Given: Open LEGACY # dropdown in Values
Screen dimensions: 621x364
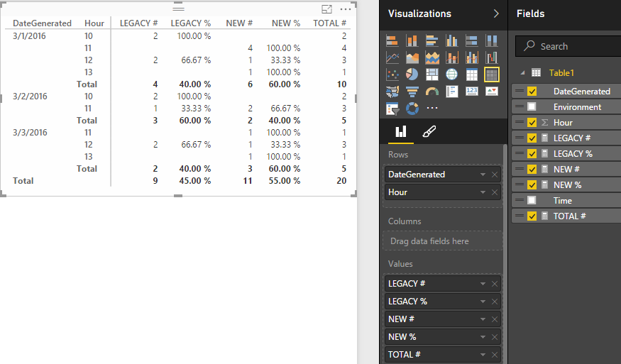Looking at the screenshot, I should point(483,284).
